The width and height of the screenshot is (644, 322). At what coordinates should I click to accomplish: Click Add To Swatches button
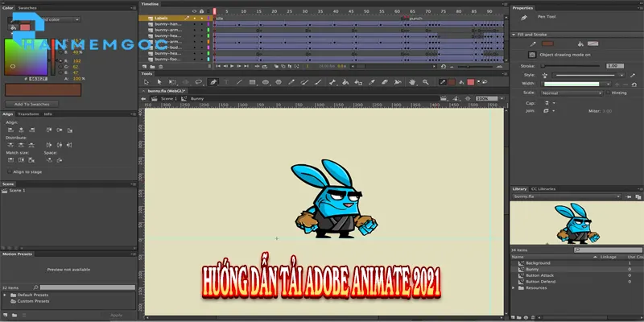(x=31, y=104)
